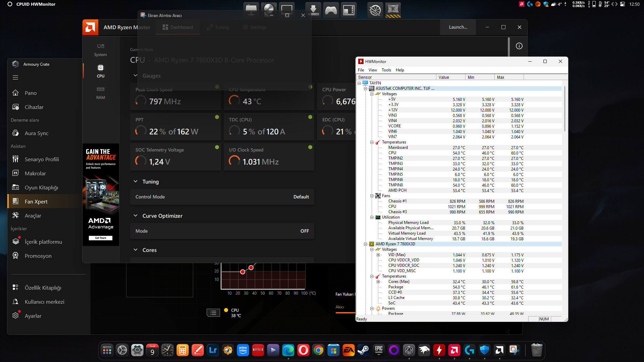Click the Control Mode Default row

coord(222,197)
